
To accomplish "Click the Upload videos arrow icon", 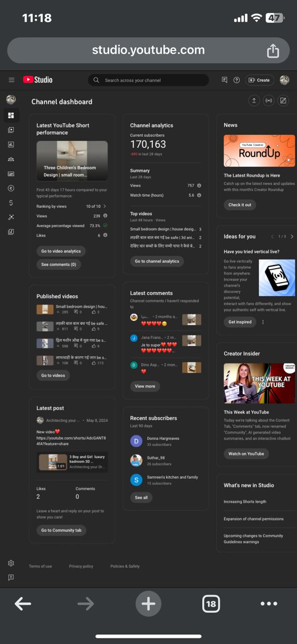I will [254, 101].
